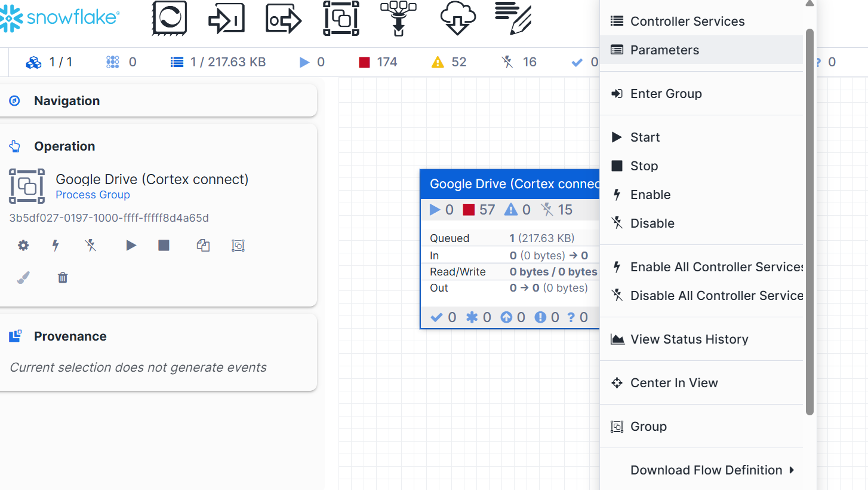This screenshot has height=490, width=868.
Task: Click the disabled icon showing 16 in status bar
Action: tap(507, 62)
